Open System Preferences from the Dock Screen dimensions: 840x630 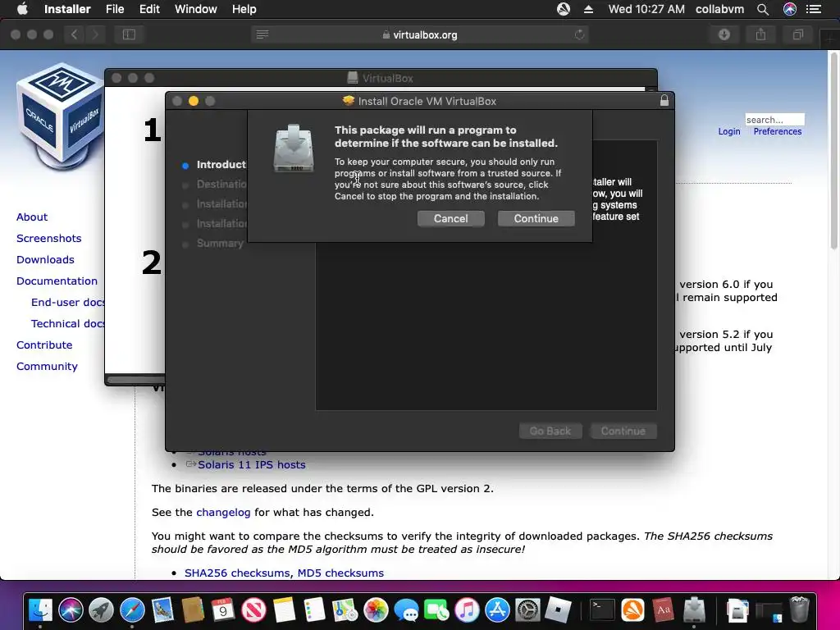527,609
